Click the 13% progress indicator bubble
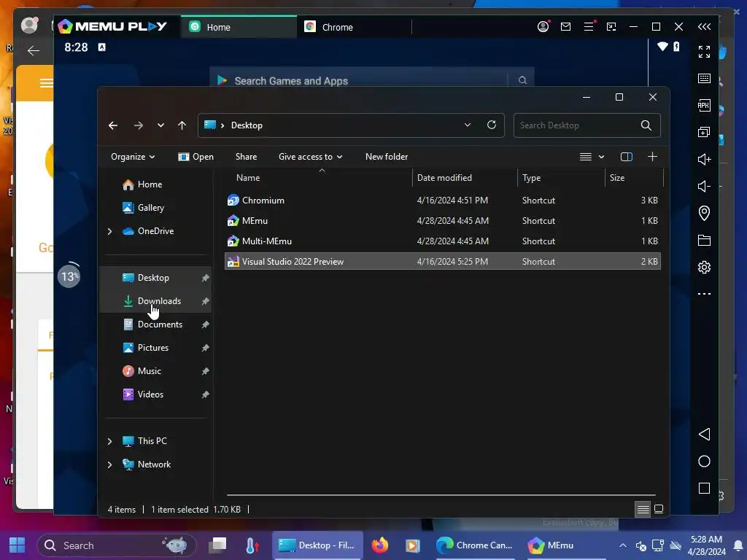The height and width of the screenshot is (560, 747). 69,276
